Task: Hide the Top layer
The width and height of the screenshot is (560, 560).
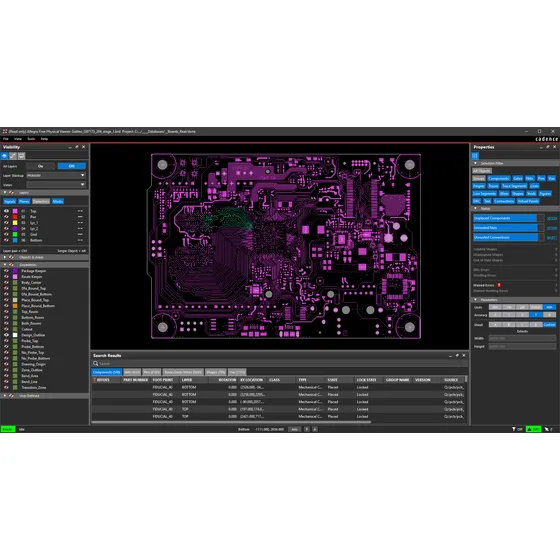Action: pyautogui.click(x=6, y=211)
